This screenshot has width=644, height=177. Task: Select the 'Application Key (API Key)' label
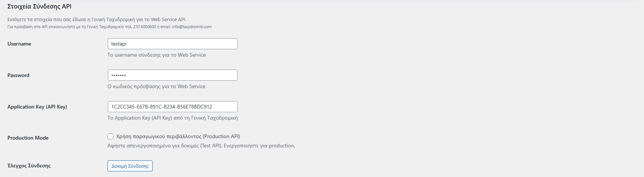[37, 107]
